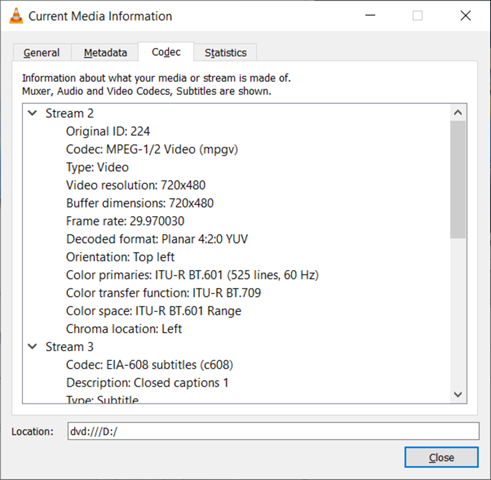Go to the Statistics tab
The height and width of the screenshot is (480, 491).
point(225,52)
